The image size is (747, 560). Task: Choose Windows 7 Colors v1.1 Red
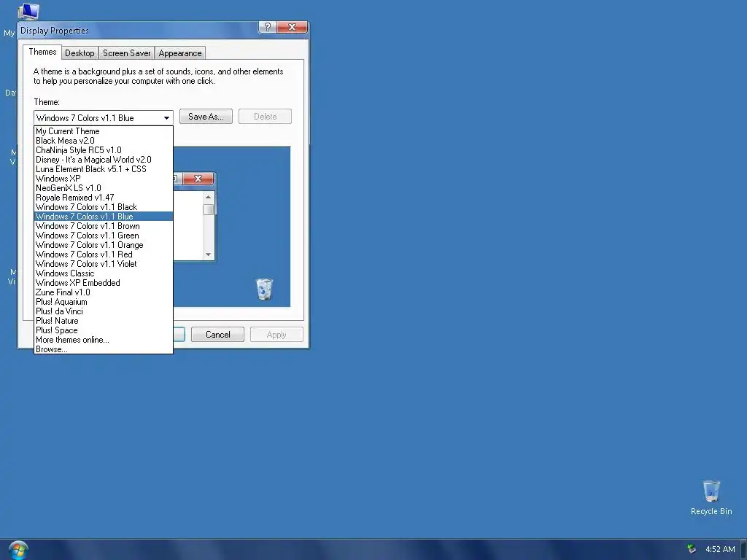tap(104, 254)
